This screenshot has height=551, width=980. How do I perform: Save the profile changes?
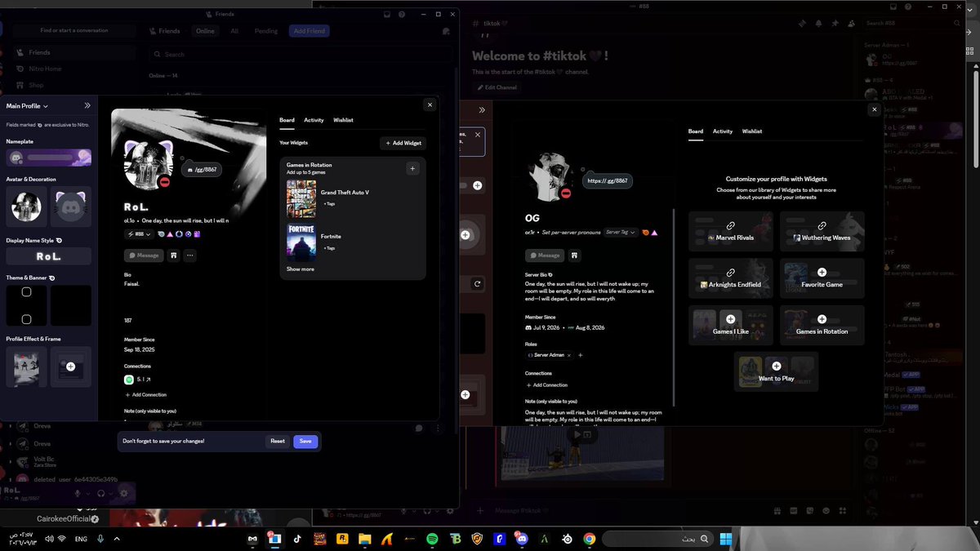[305, 441]
